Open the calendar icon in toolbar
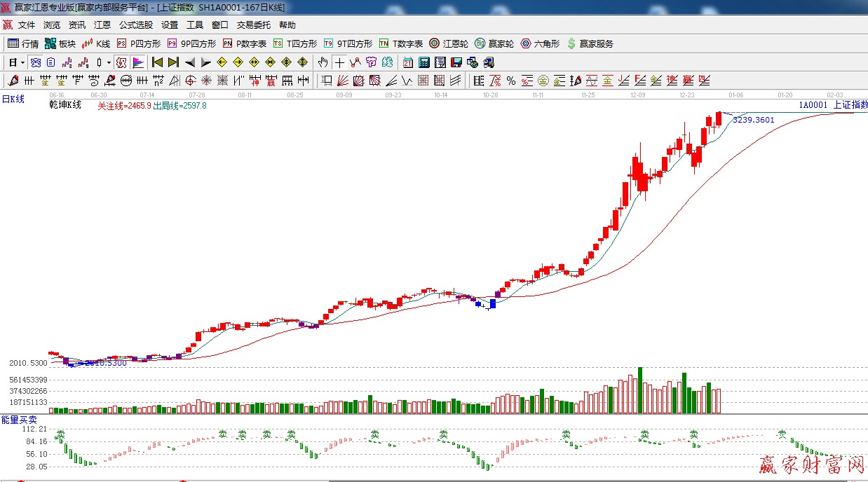868x482 pixels. pyautogui.click(x=407, y=62)
